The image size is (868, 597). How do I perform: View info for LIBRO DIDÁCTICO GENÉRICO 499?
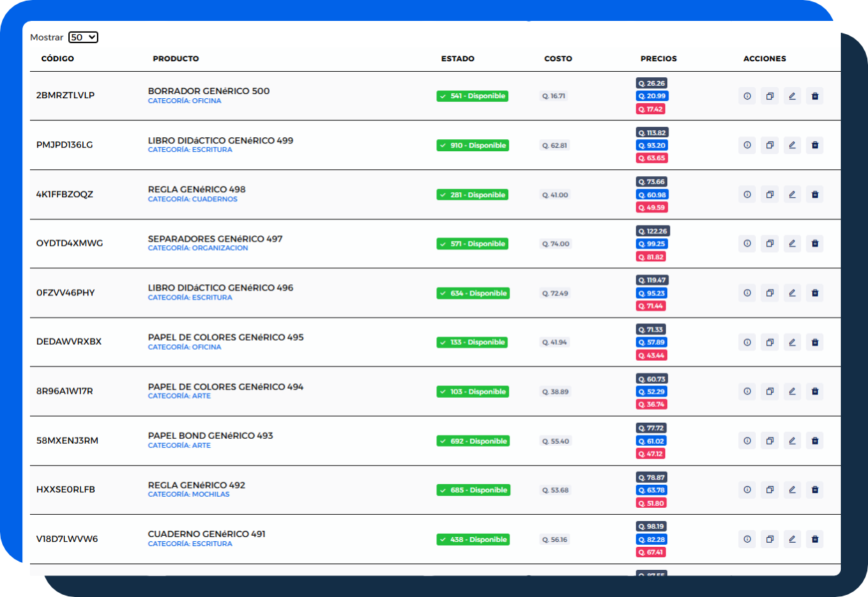747,145
